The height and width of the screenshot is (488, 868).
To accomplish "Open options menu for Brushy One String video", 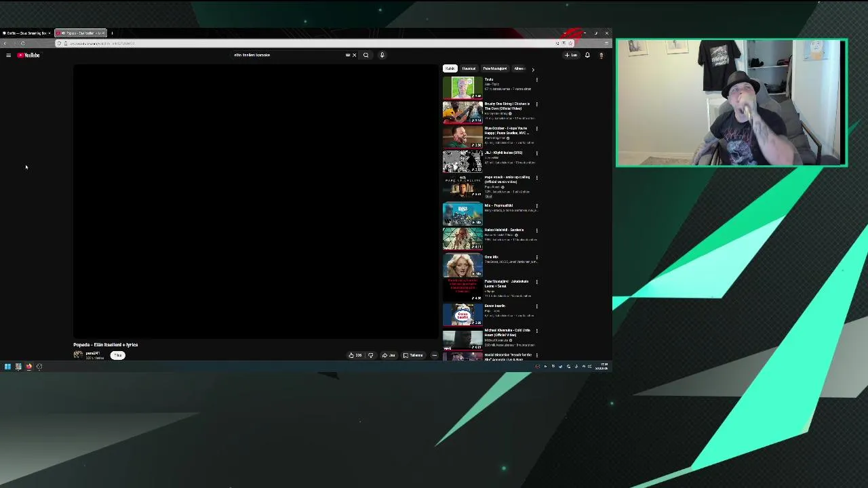I will tap(536, 104).
